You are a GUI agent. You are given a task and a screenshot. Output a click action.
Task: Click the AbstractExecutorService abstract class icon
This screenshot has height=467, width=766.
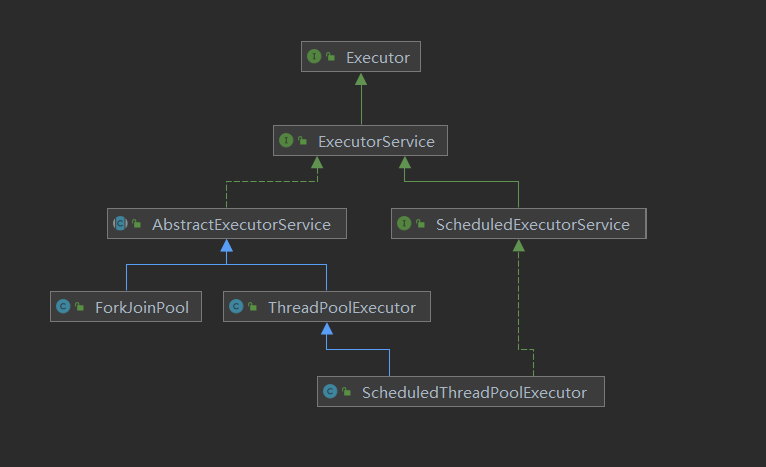[120, 224]
